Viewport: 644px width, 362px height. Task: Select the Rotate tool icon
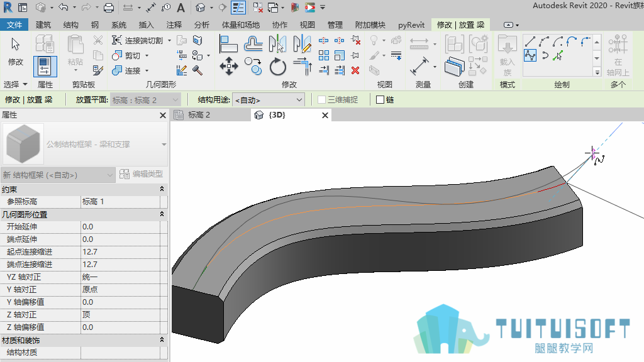277,67
